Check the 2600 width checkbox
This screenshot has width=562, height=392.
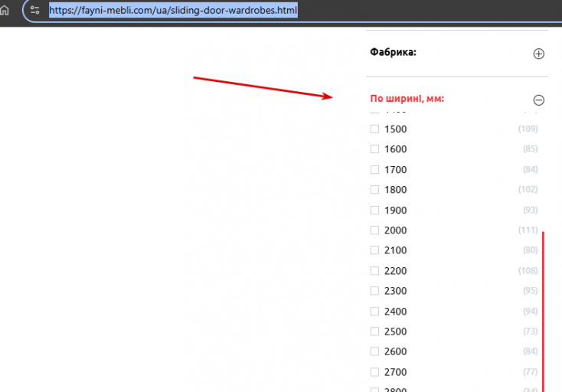coord(374,351)
